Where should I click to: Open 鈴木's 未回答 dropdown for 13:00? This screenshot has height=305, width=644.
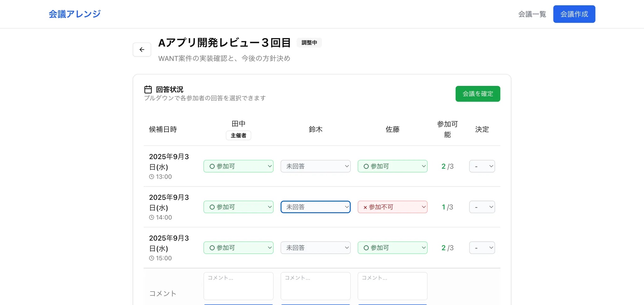(x=315, y=166)
